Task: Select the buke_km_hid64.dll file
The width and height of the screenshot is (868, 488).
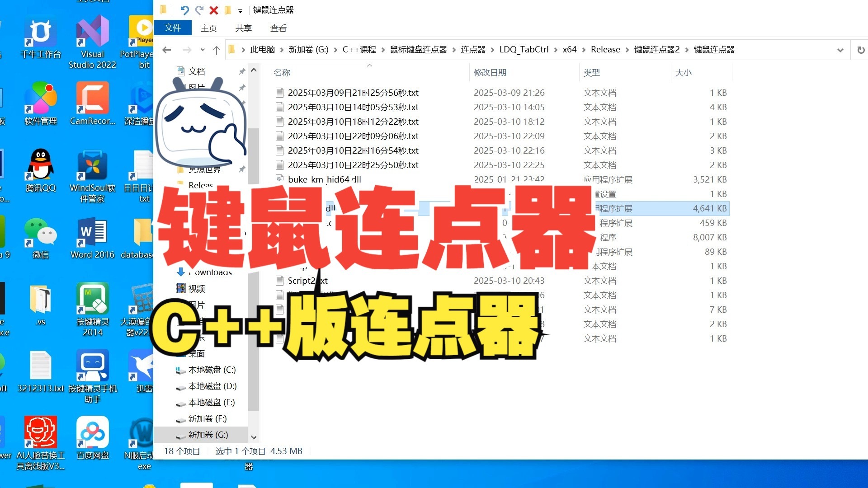Action: (324, 179)
